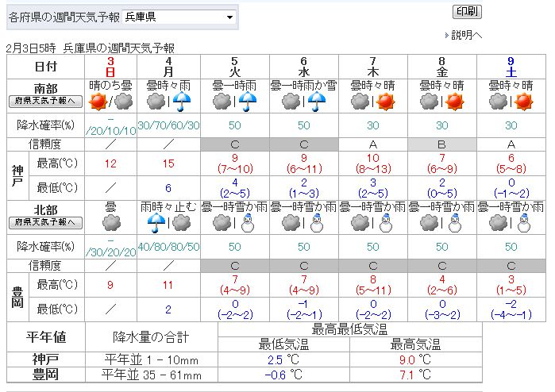Click sun icon for 南部 on Saturday 9
The height and width of the screenshot is (392, 555).
523,102
